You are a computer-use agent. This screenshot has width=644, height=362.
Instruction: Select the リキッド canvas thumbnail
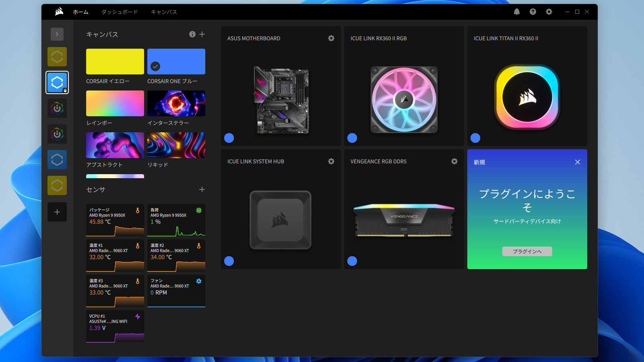(176, 145)
